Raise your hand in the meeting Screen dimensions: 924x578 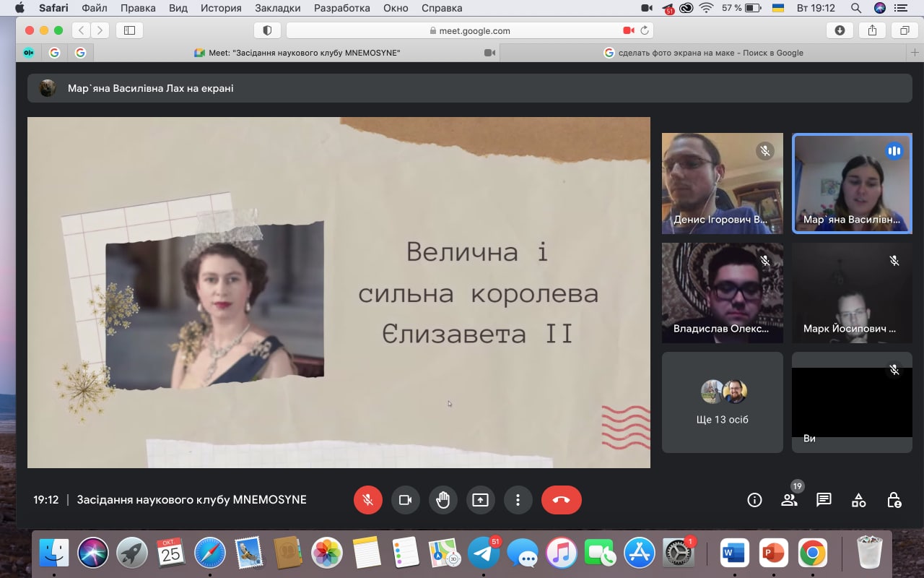click(x=443, y=500)
